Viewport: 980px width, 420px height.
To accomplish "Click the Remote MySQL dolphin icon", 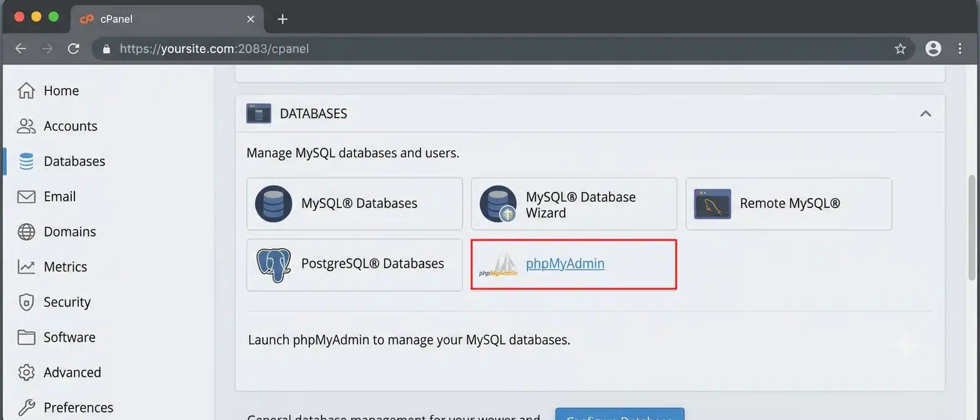I will click(x=712, y=204).
